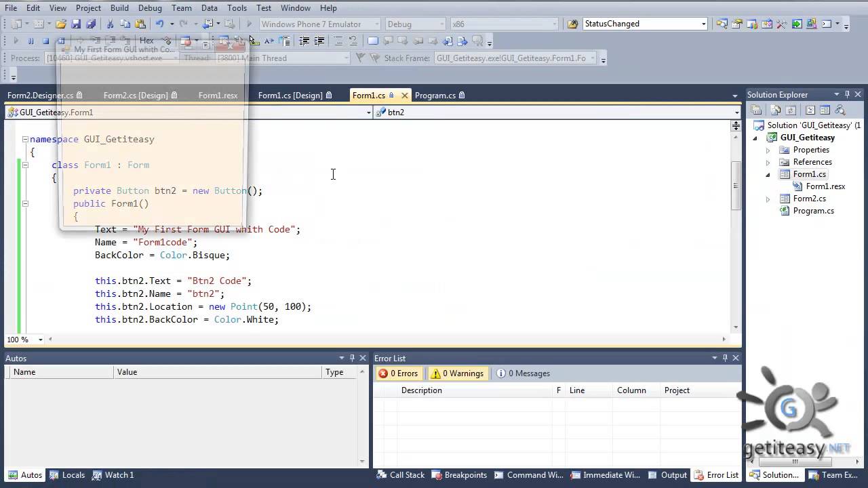The height and width of the screenshot is (488, 868).
Task: Click the Save All toolbar icon
Action: click(91, 24)
